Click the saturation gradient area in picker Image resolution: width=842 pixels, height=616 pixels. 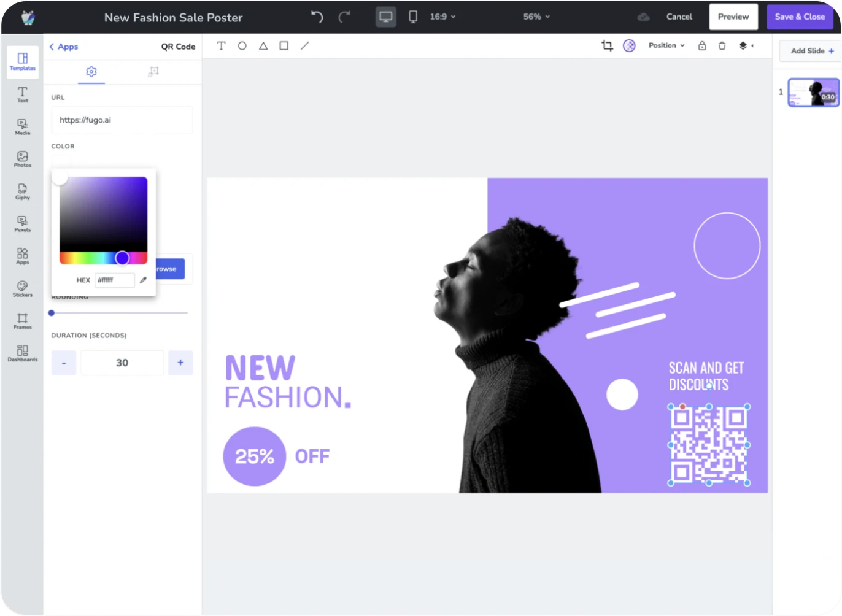[103, 214]
